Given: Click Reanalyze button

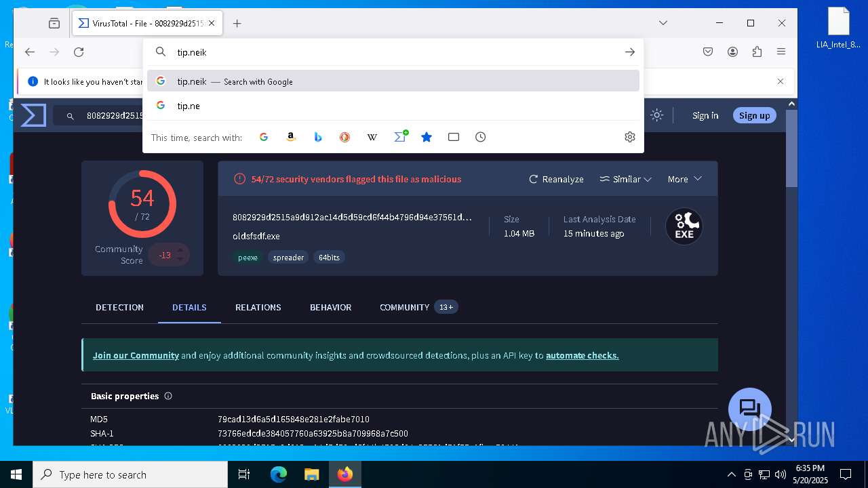Looking at the screenshot, I should (x=556, y=179).
